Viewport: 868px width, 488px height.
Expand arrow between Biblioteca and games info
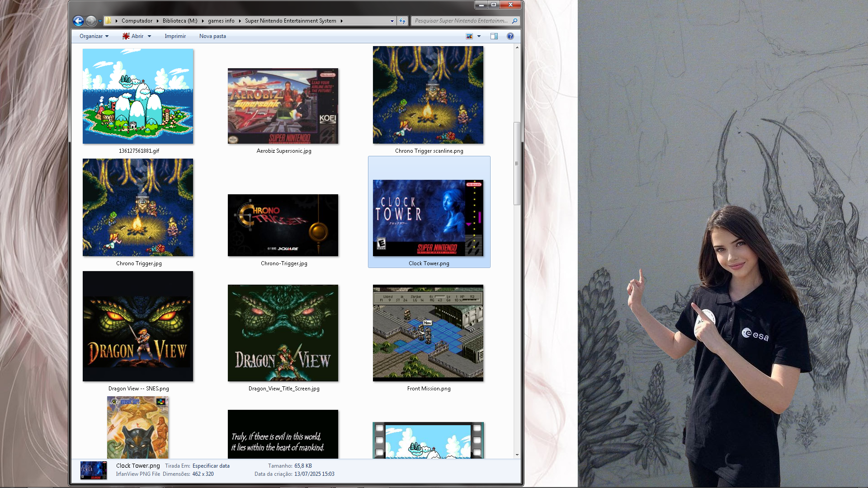[x=203, y=21]
